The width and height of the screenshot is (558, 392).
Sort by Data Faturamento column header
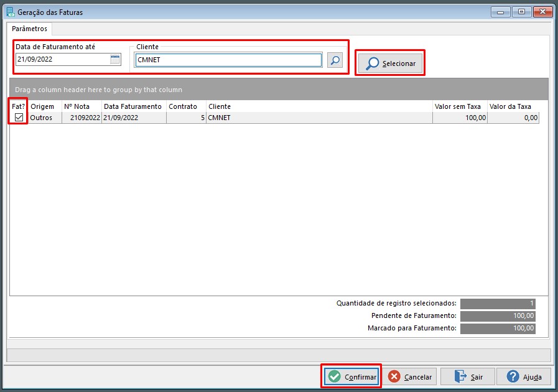[x=133, y=106]
